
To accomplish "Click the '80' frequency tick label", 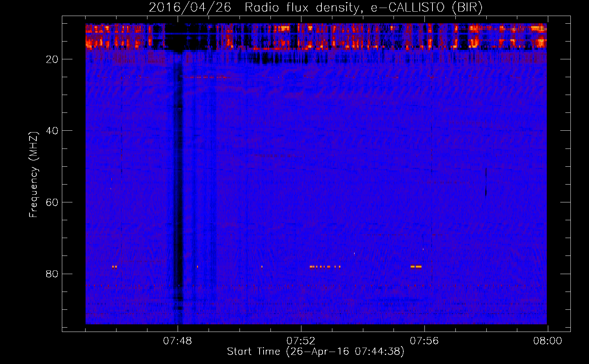I will tap(52, 274).
